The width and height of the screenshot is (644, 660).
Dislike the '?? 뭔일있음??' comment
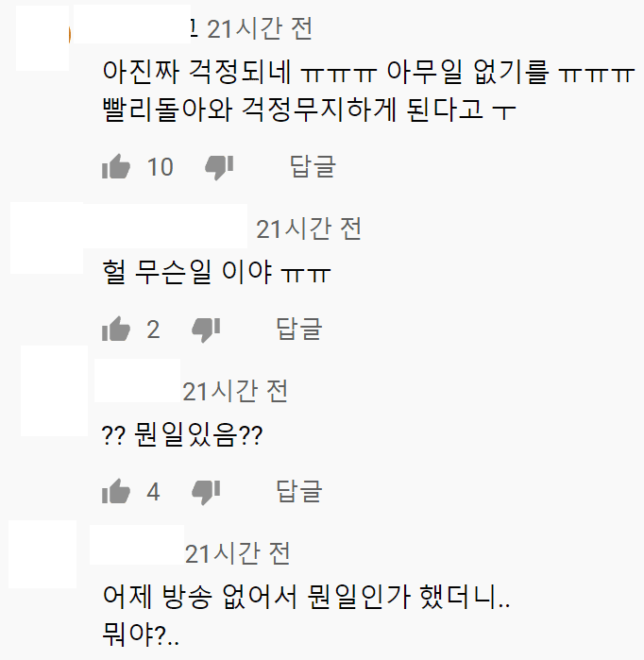(206, 492)
